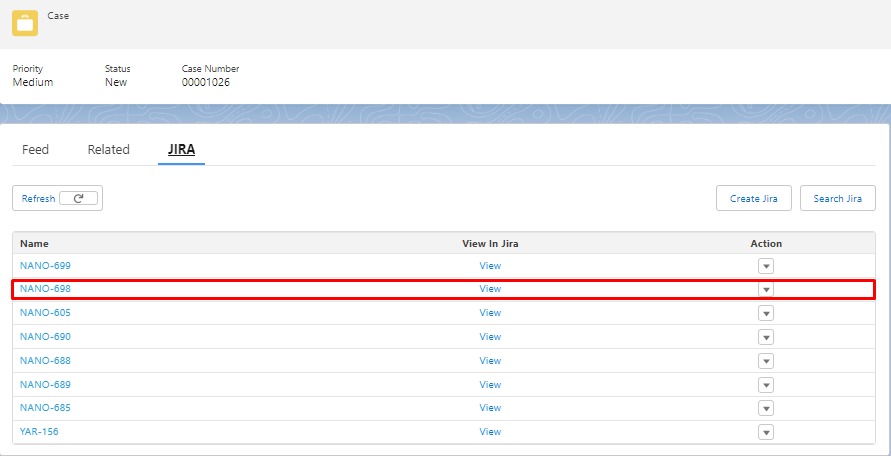This screenshot has height=456, width=891.
Task: Open the YAR-156 issue link
Action: (x=39, y=432)
